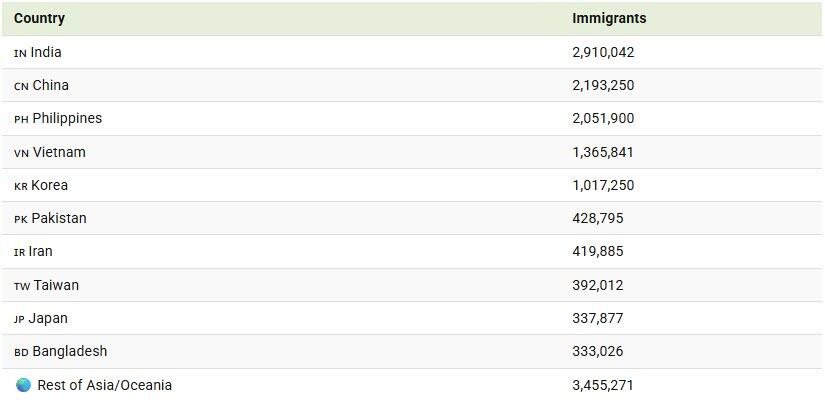Select the Immigrants column header

click(609, 18)
